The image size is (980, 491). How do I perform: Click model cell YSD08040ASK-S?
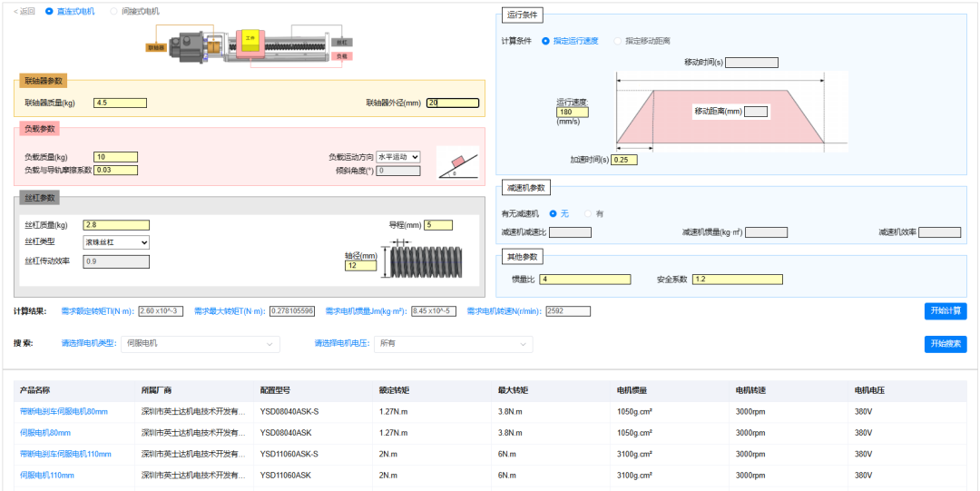coord(289,411)
